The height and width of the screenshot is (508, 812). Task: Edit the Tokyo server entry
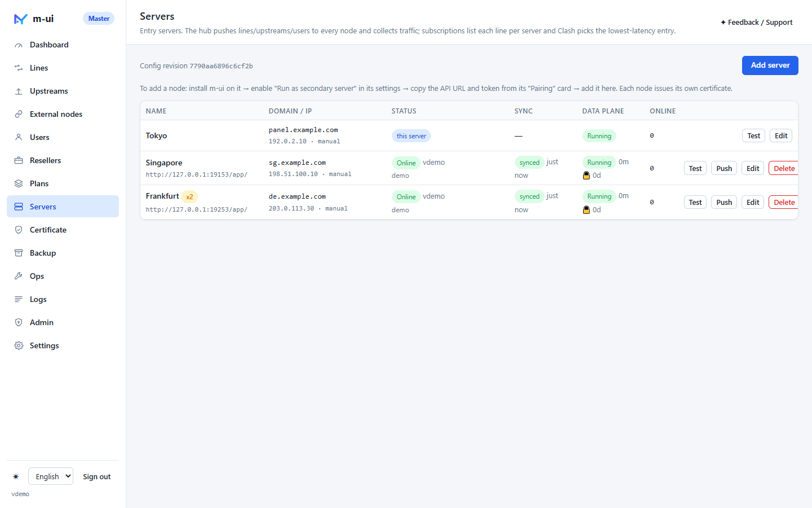pyautogui.click(x=781, y=136)
